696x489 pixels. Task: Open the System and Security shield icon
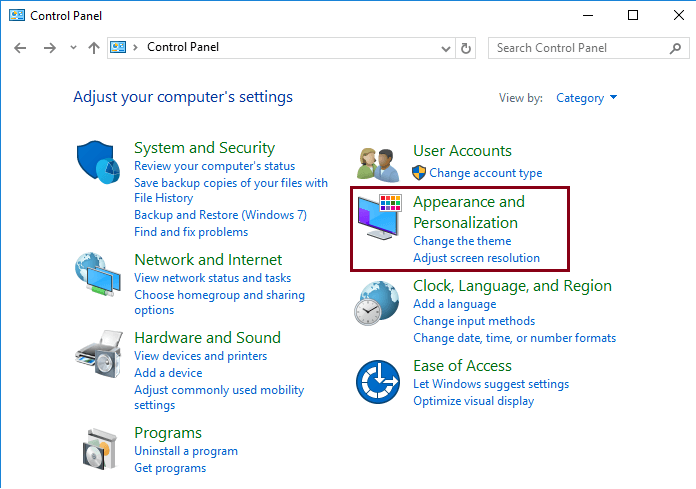click(98, 162)
